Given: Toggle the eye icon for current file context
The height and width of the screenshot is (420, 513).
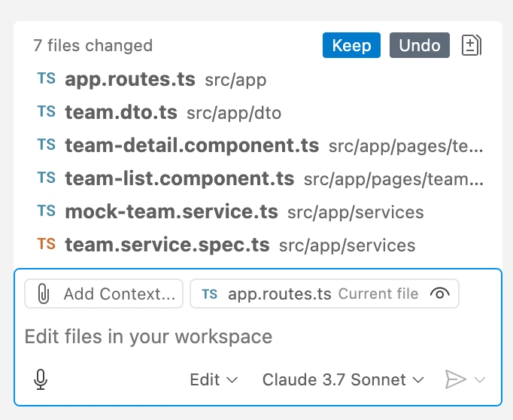Looking at the screenshot, I should click(440, 294).
